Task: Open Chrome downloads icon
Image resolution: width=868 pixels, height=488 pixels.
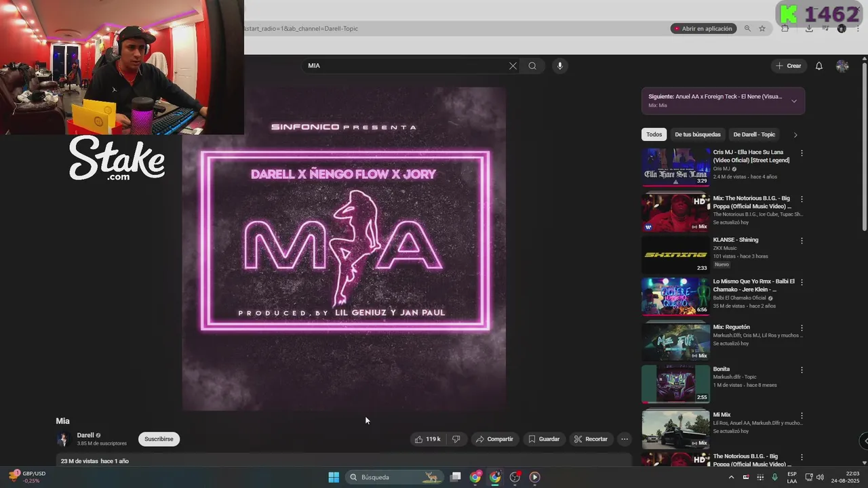Action: pos(809,28)
